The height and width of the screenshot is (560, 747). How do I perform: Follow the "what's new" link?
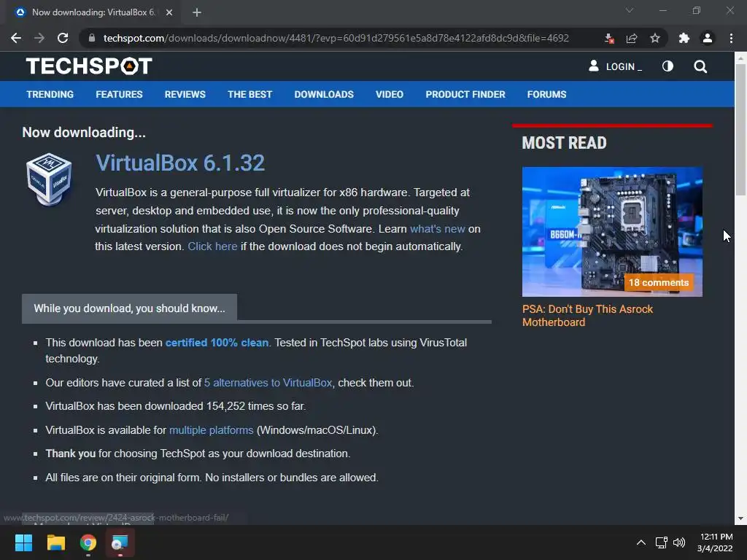pyautogui.click(x=438, y=228)
